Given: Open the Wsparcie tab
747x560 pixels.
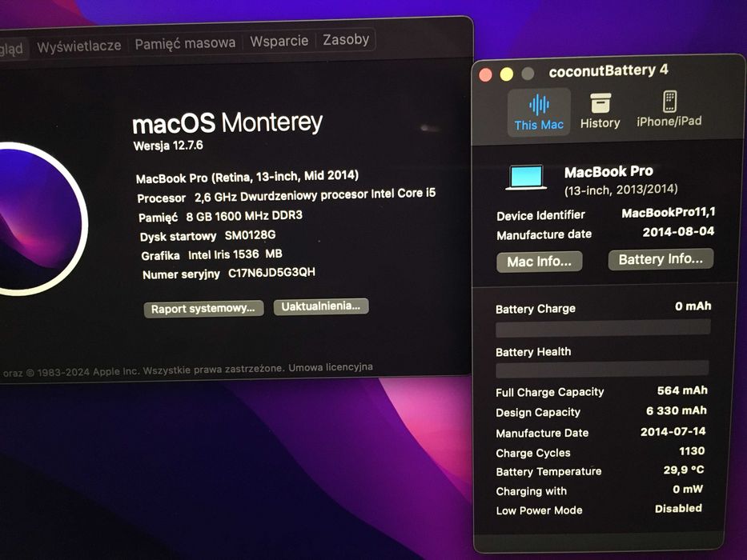Looking at the screenshot, I should point(279,41).
